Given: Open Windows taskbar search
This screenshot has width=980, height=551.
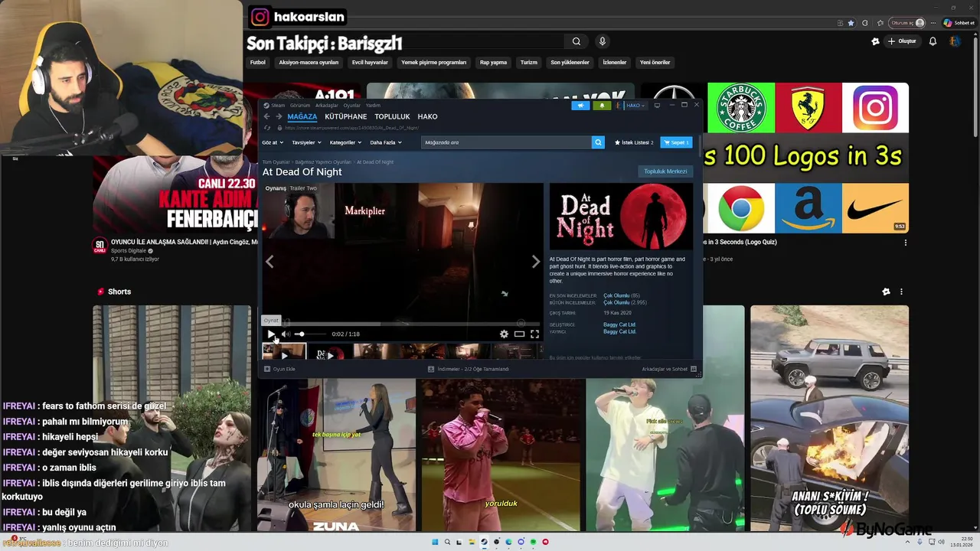Looking at the screenshot, I should pos(447,542).
